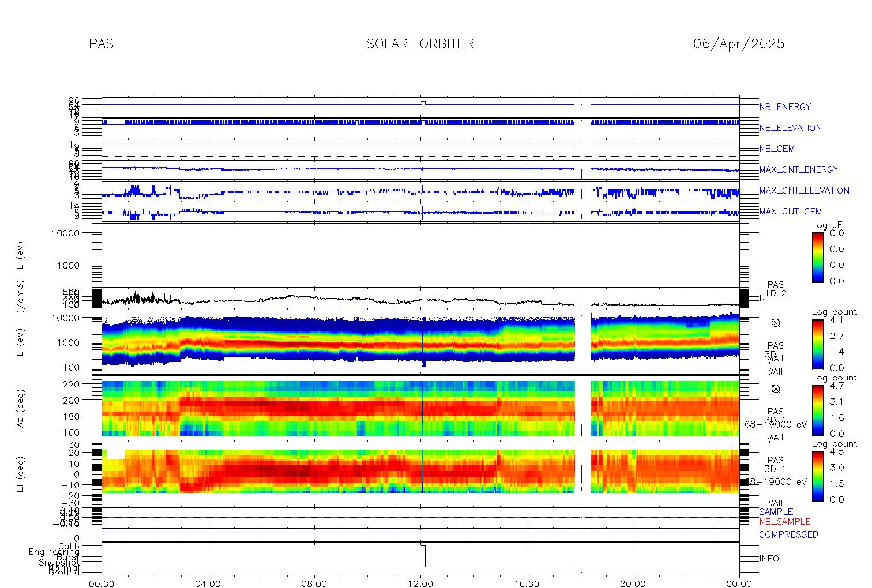Viewport: 872px width, 588px height.
Task: Click the 3.1 color scale value
Action: pos(836,401)
